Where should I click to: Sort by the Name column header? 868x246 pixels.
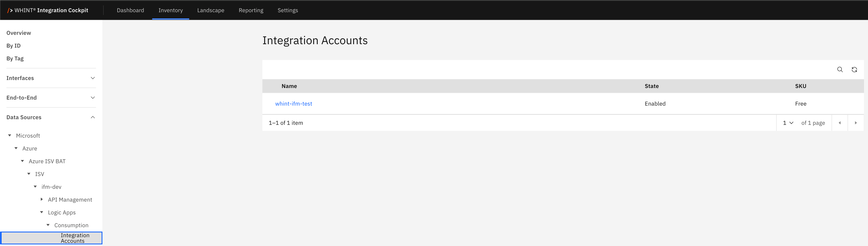coord(289,86)
